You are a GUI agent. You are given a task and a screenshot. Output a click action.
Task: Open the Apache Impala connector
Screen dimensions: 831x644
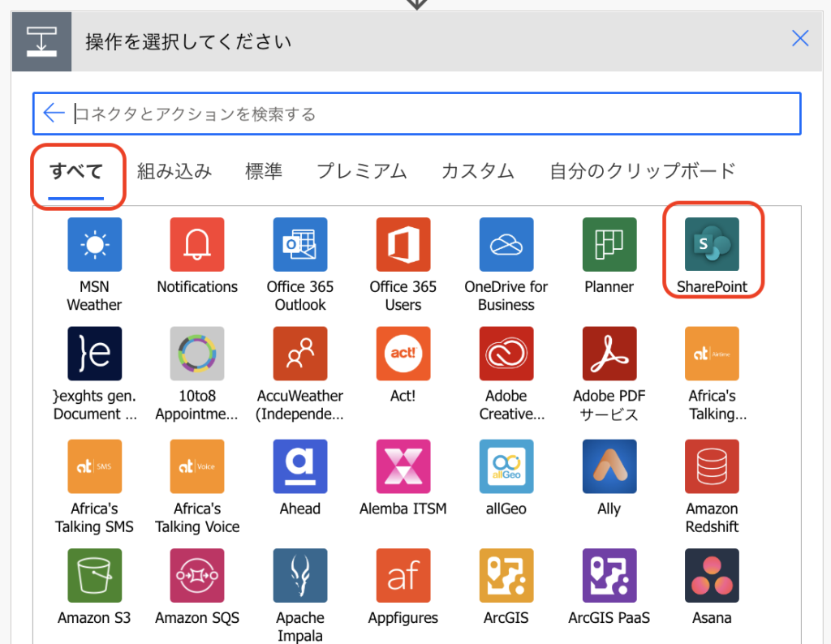click(300, 575)
